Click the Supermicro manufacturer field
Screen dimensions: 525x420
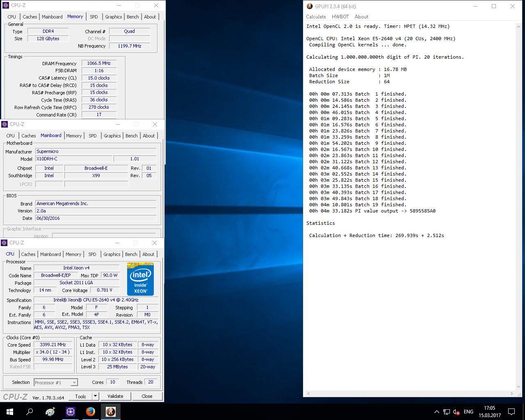96,151
